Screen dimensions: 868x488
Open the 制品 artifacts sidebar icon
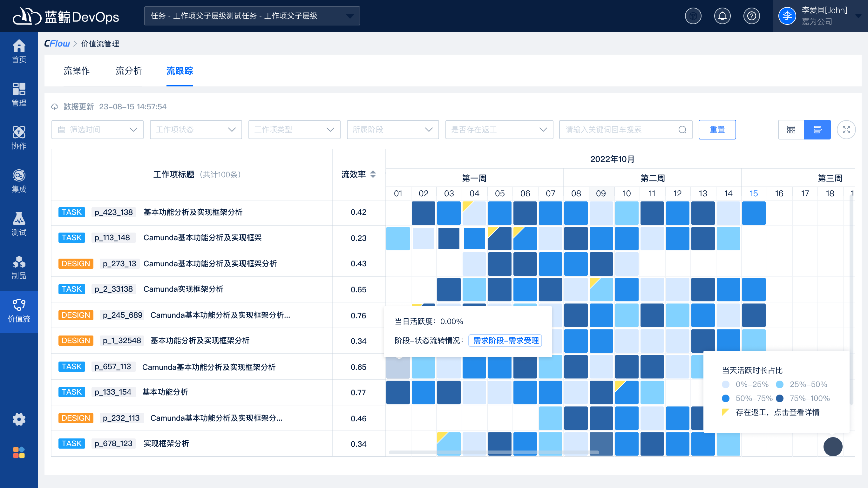coord(19,267)
